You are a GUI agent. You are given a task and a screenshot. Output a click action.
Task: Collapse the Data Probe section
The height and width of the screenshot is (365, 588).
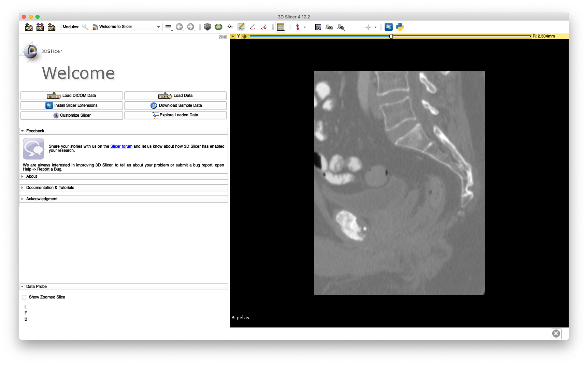(x=124, y=287)
